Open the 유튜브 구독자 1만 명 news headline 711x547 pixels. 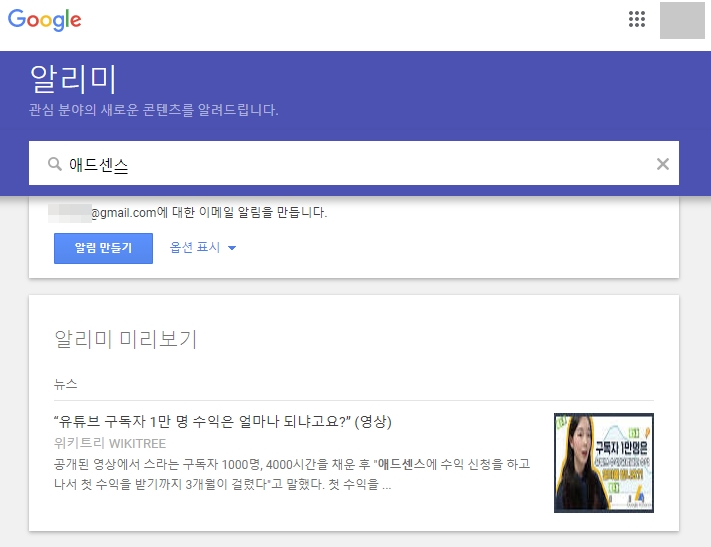223,421
